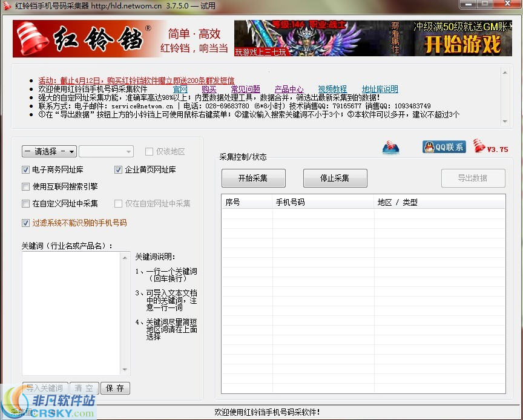Click status bar text 欢迎使用红铃铛手机号码采软件
Image resolution: width=523 pixels, height=420 pixels.
pyautogui.click(x=267, y=412)
